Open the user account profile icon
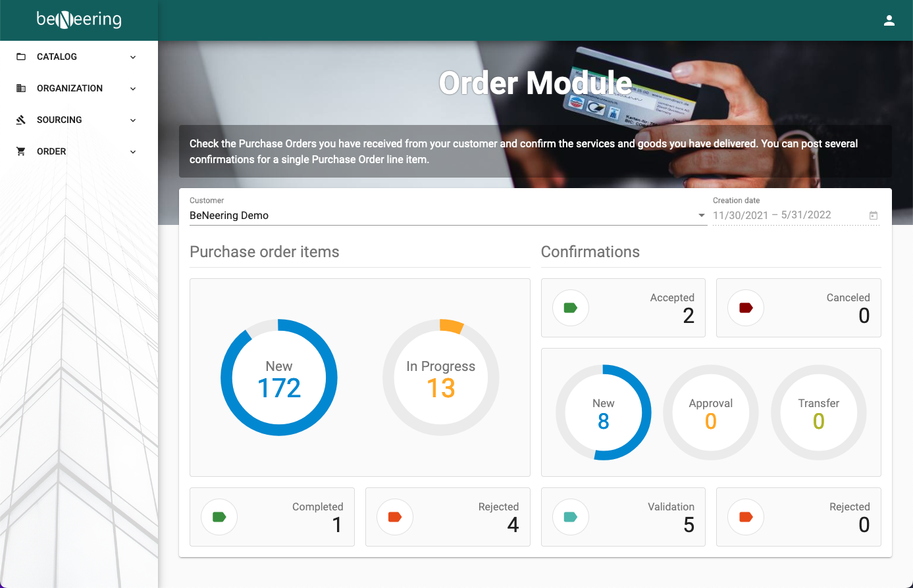The width and height of the screenshot is (913, 588). (889, 20)
